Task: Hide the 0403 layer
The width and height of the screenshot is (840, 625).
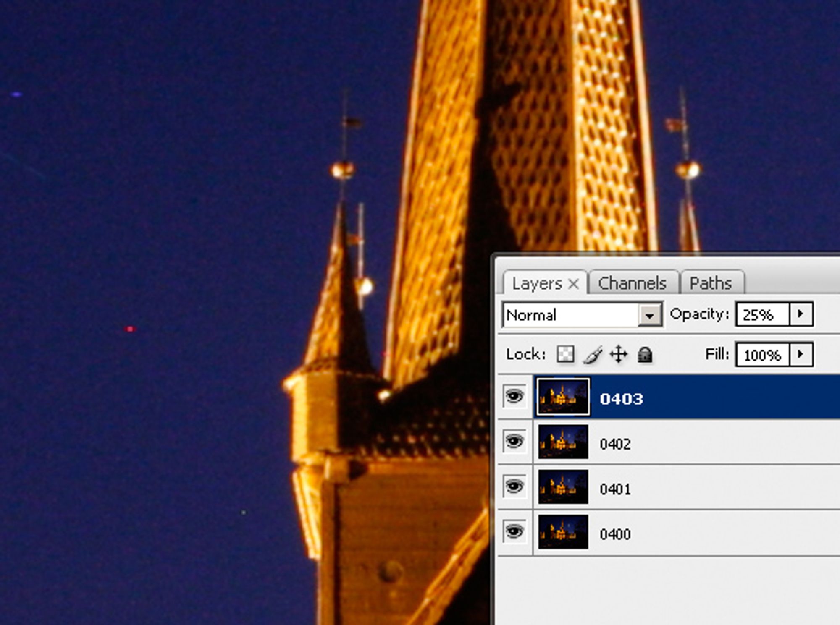Action: point(514,396)
